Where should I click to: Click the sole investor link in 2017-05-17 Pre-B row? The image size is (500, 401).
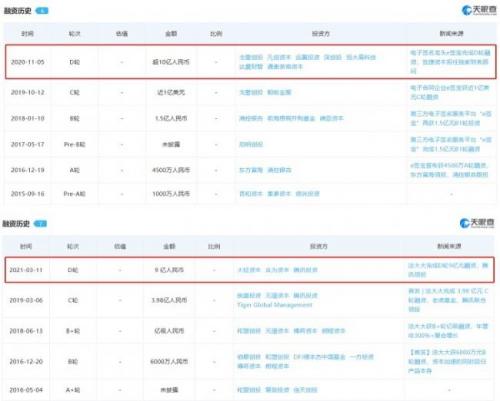(251, 144)
